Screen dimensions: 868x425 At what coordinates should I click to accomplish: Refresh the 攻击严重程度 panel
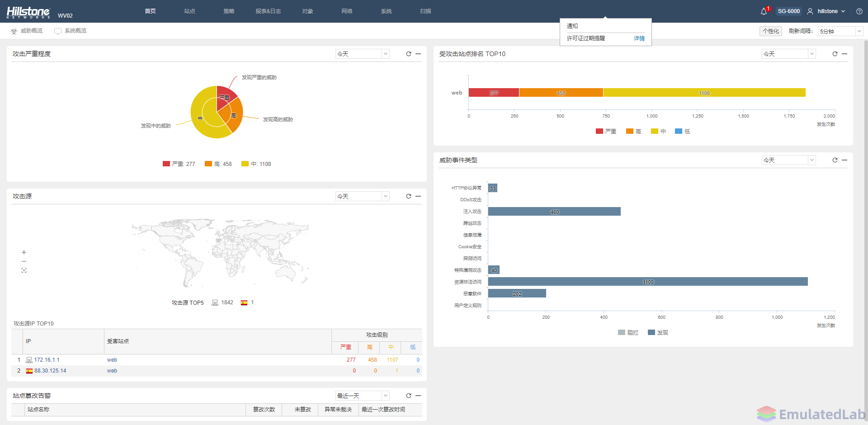[x=409, y=54]
